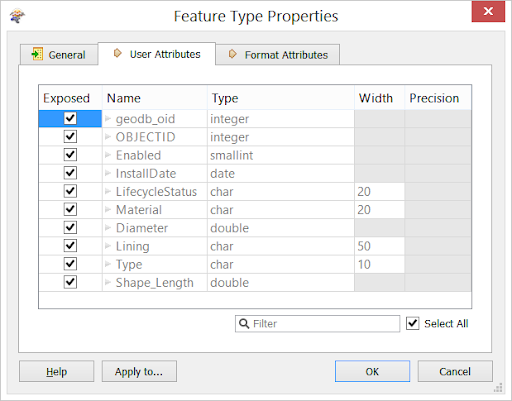The height and width of the screenshot is (401, 512).
Task: Open the Format Attributes tab
Action: coord(278,54)
